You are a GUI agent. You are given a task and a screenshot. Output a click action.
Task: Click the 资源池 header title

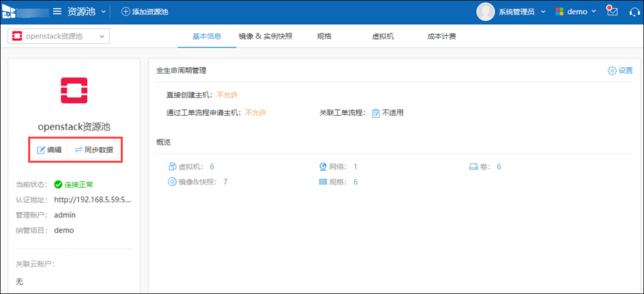point(81,11)
